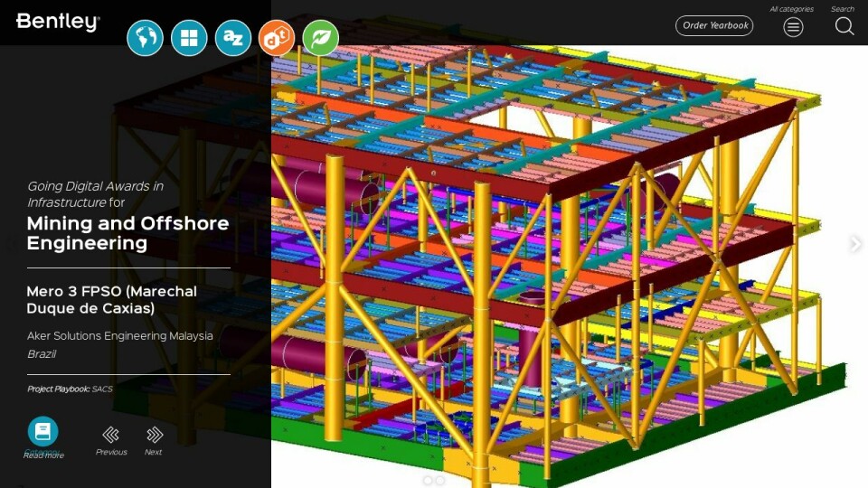Click the Mero 3 FPSO project title
The width and height of the screenshot is (868, 488).
(x=112, y=299)
